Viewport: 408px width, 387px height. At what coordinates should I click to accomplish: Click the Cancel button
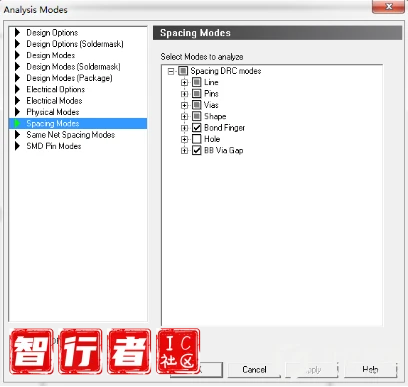click(254, 370)
